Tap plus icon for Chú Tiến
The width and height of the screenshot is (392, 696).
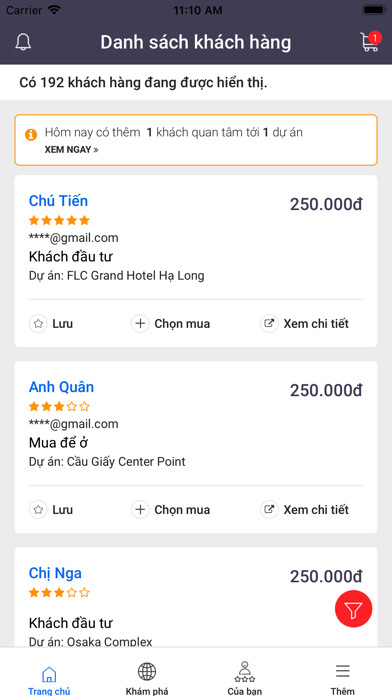140,324
